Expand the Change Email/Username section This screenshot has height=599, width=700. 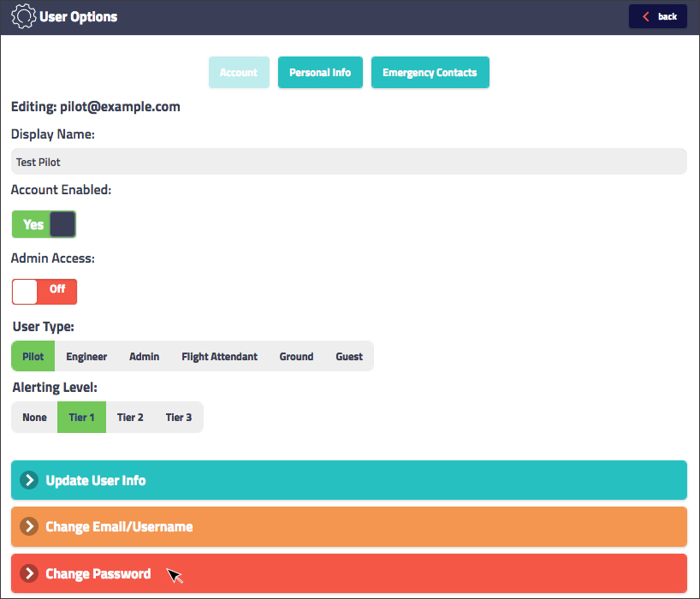click(x=348, y=526)
